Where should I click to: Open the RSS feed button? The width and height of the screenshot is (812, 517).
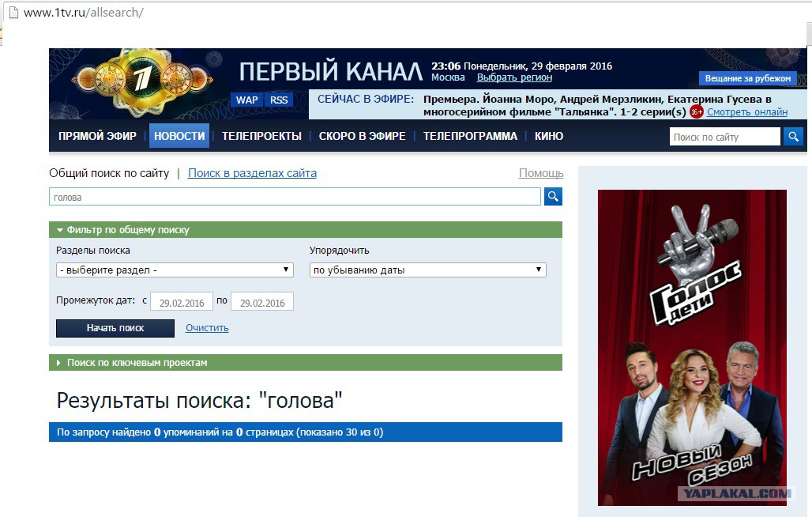pyautogui.click(x=279, y=100)
